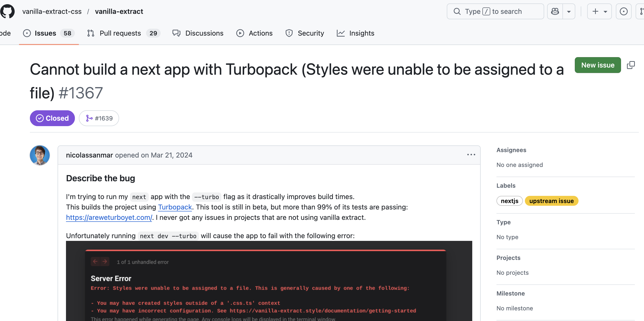Open Security via its shield icon

point(289,33)
